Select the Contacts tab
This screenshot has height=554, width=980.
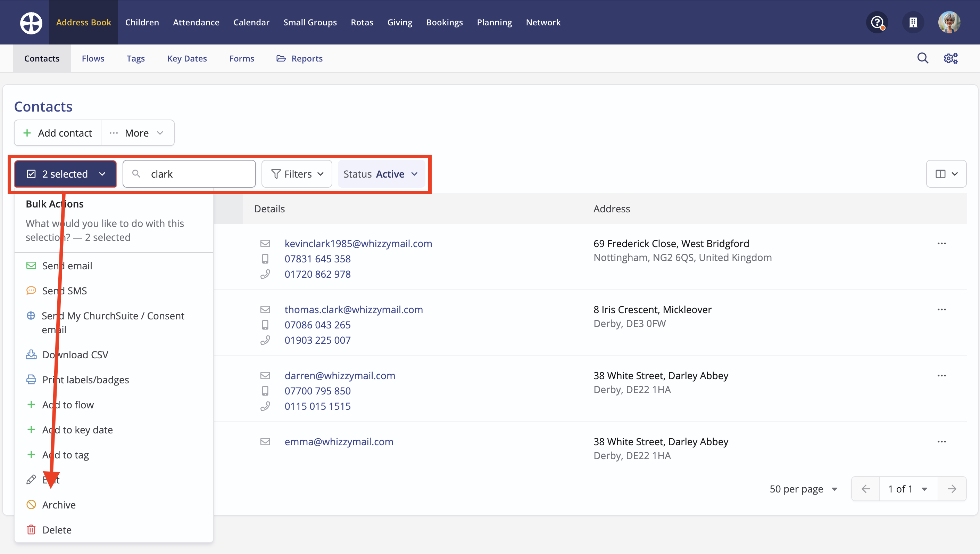point(42,59)
